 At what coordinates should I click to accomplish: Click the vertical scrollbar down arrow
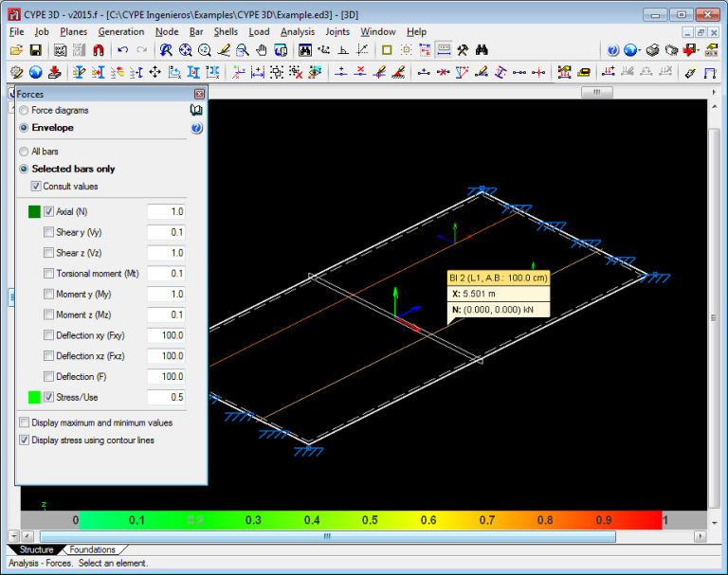coord(715,523)
